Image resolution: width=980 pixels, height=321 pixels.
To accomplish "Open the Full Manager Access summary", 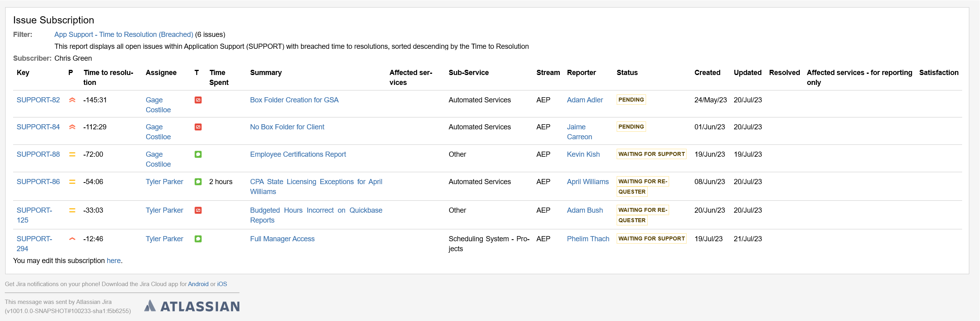I will pos(282,239).
